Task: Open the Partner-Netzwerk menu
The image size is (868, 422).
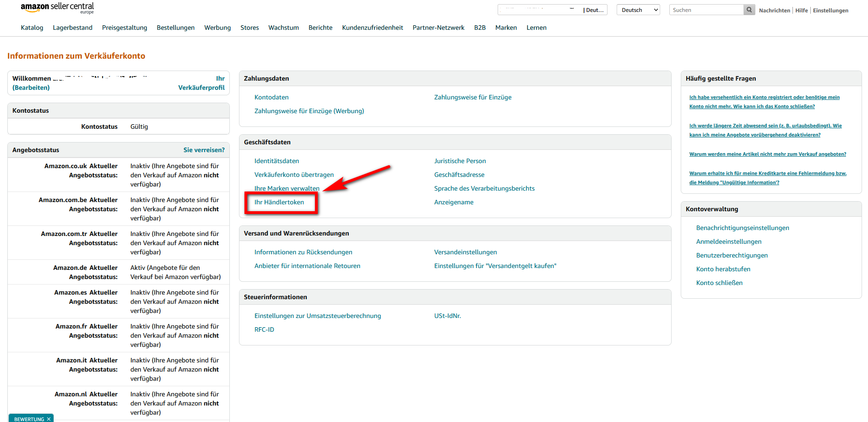Action: click(439, 27)
